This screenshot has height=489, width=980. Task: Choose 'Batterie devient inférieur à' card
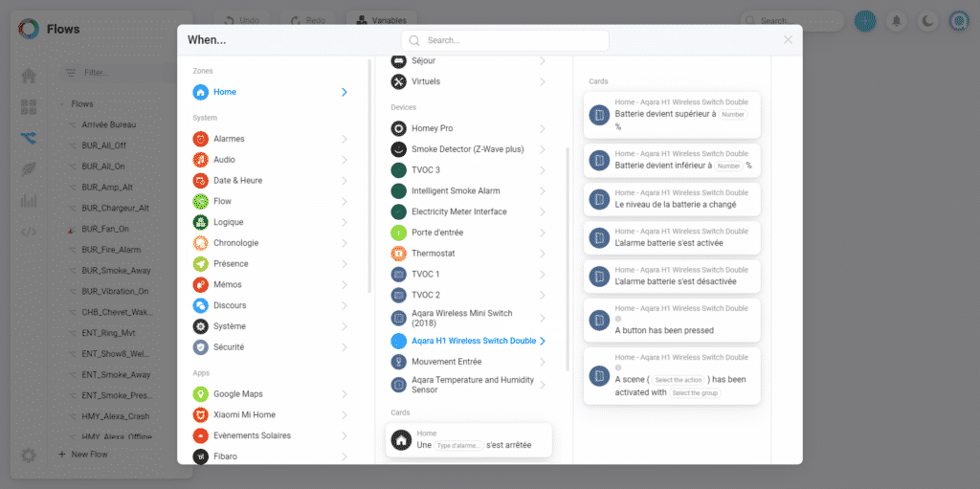tap(672, 161)
